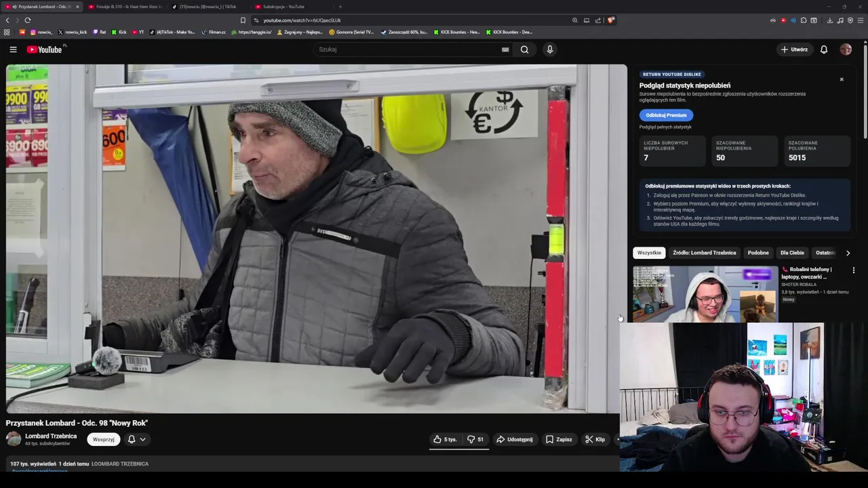
Task: Select the Podobne filter chip
Action: pyautogui.click(x=758, y=253)
